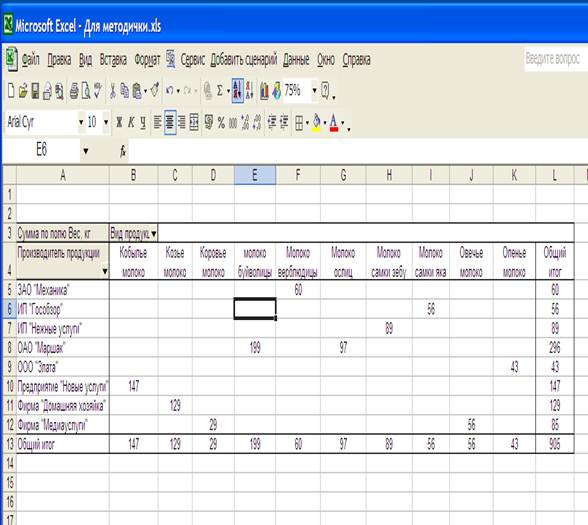This screenshot has height=525, width=588.
Task: Expand the Undo history arrow
Action: (x=178, y=91)
